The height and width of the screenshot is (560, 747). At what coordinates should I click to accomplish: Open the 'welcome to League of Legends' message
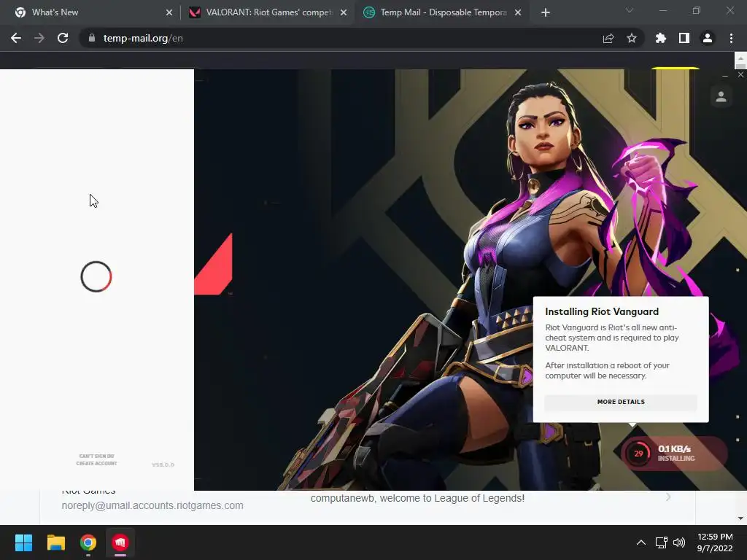pyautogui.click(x=417, y=498)
